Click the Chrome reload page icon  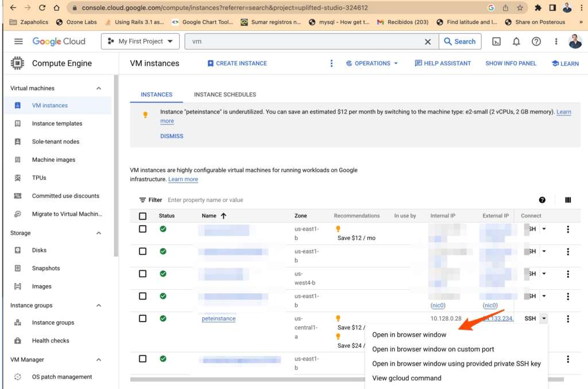click(42, 8)
